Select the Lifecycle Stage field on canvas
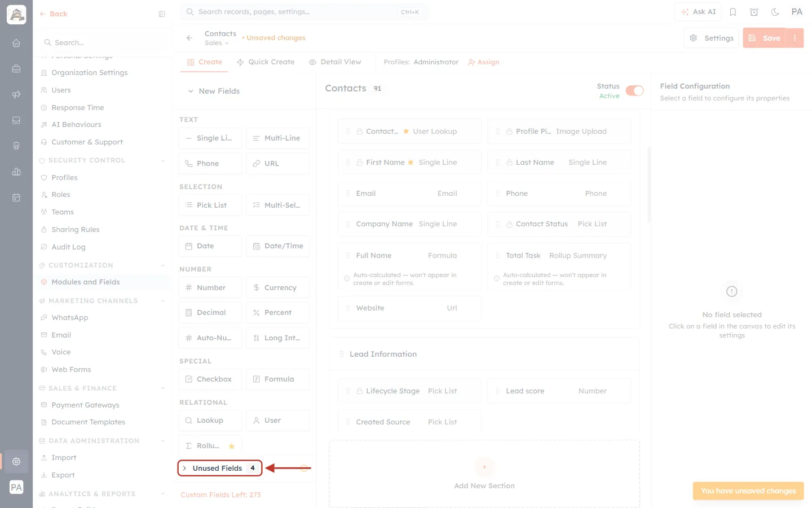812x508 pixels. [x=409, y=391]
